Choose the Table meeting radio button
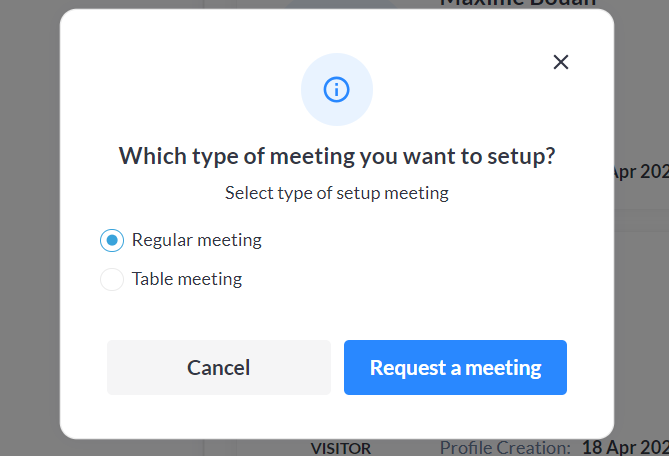This screenshot has height=456, width=669. coord(112,279)
